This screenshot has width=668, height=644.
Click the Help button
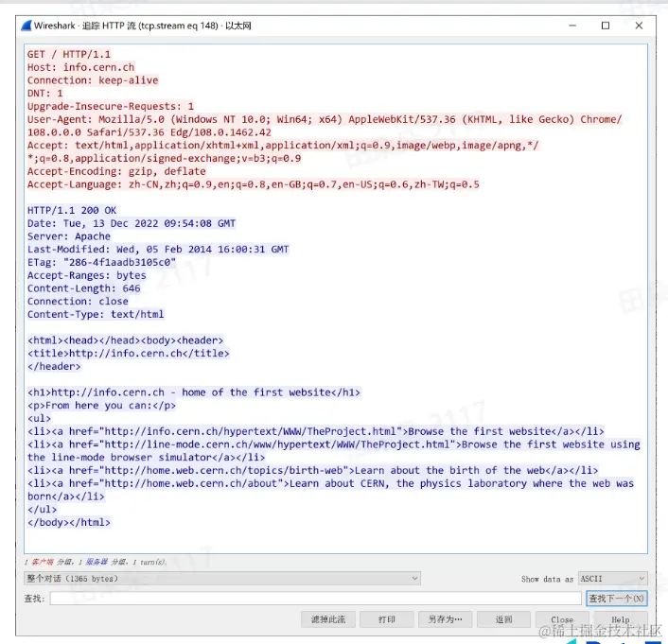(621, 619)
